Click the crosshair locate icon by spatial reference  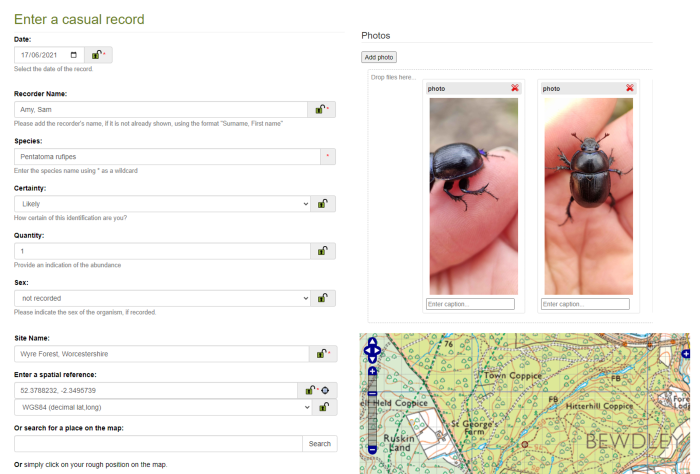[325, 390]
